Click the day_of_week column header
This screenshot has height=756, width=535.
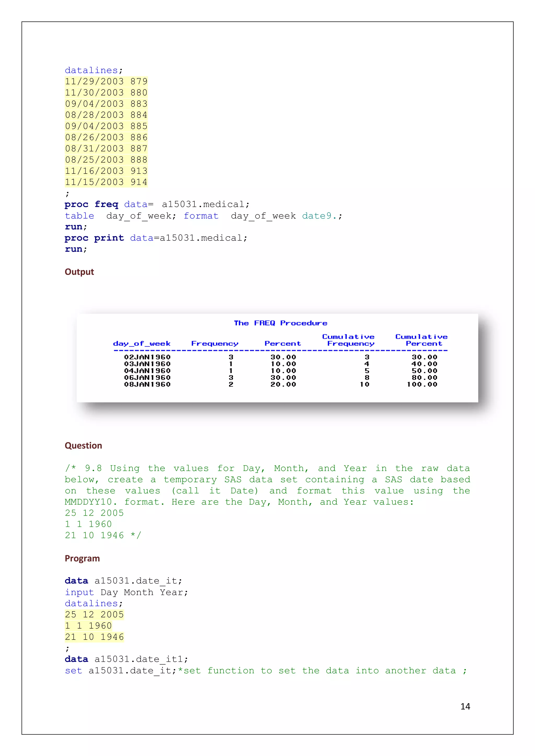click(142, 344)
